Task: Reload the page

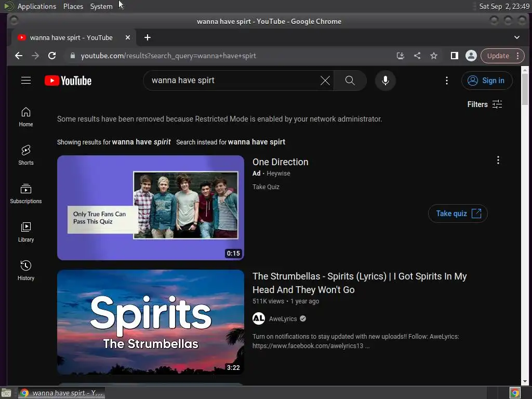Action: tap(52, 56)
